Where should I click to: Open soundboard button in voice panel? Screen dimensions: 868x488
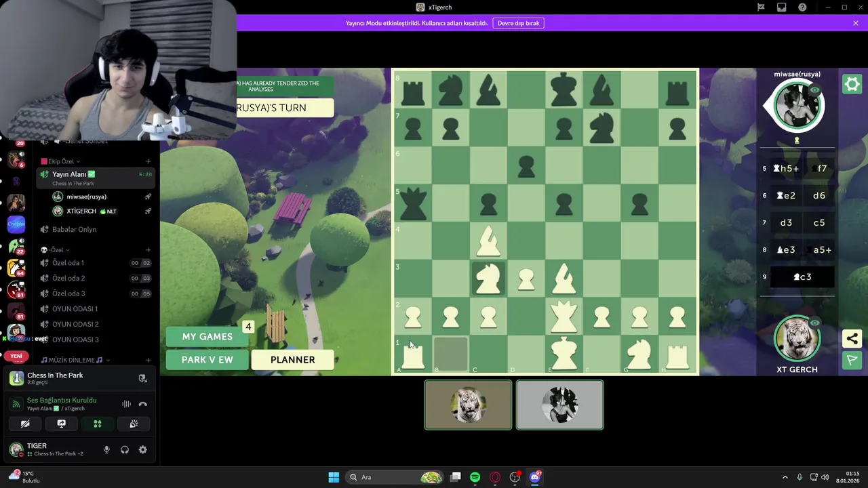point(134,424)
